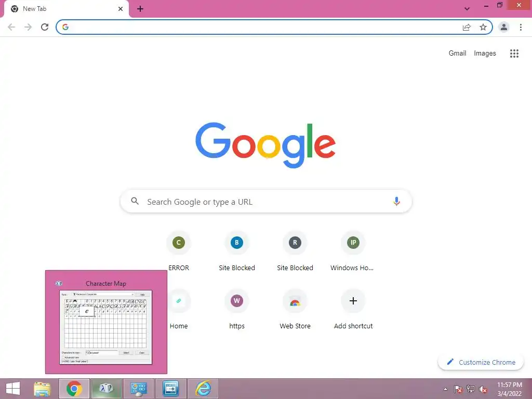Open the Chrome three-dot menu
Image resolution: width=532 pixels, height=399 pixels.
[521, 27]
